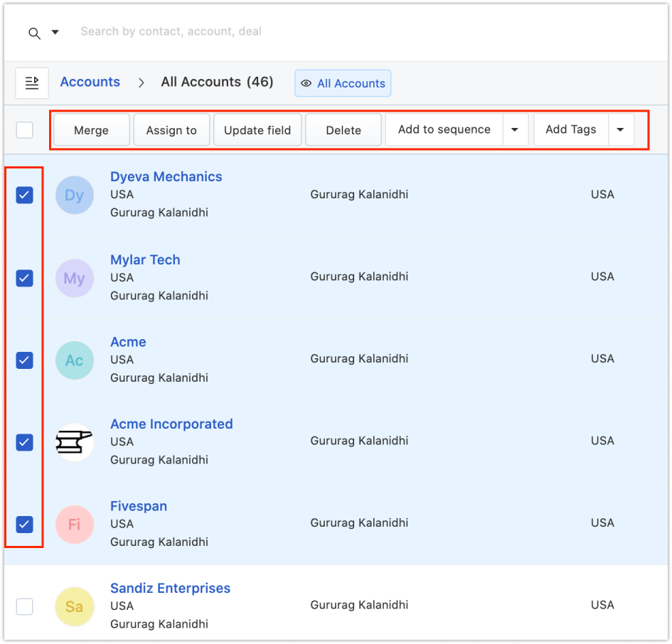
Task: Click the Add to sequence button
Action: point(444,129)
